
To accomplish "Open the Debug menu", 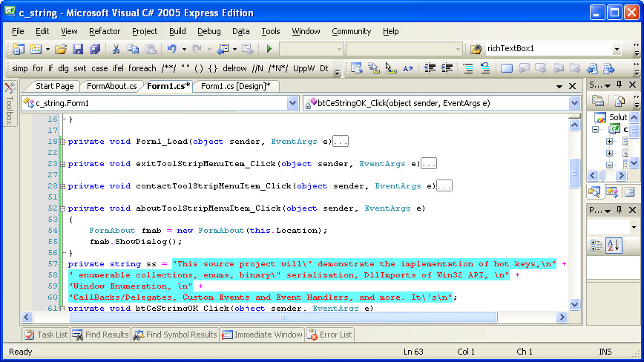I will tap(208, 31).
